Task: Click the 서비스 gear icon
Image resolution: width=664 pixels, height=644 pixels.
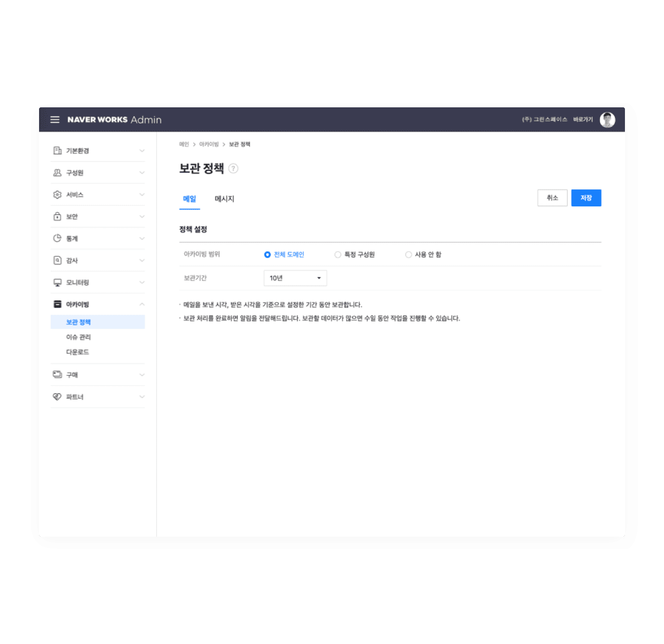Action: click(x=57, y=195)
